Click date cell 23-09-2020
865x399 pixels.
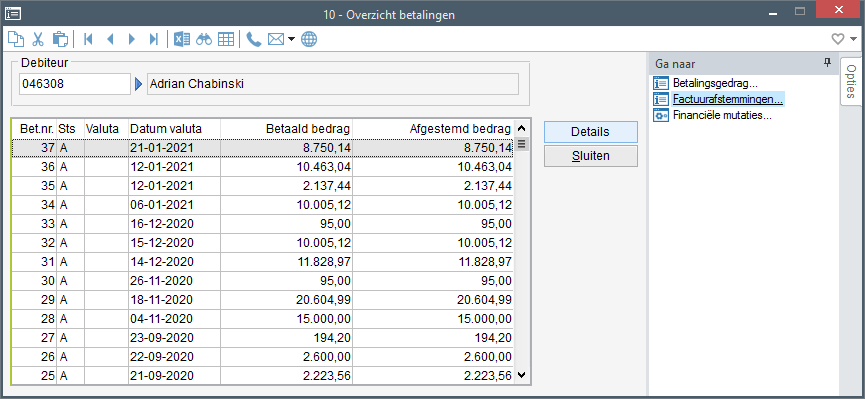pyautogui.click(x=174, y=338)
